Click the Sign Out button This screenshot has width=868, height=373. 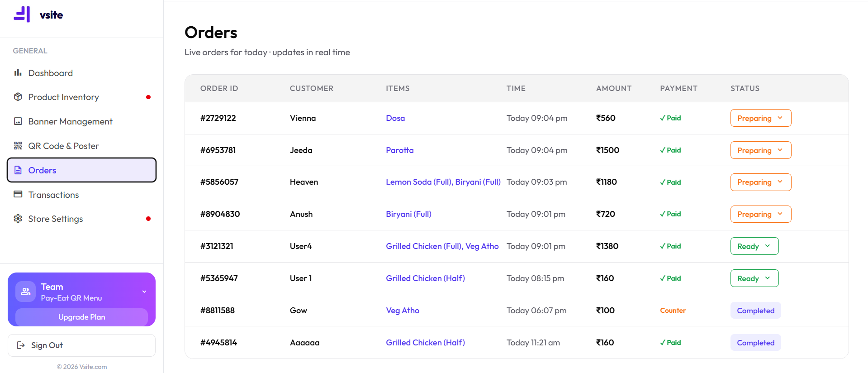81,345
